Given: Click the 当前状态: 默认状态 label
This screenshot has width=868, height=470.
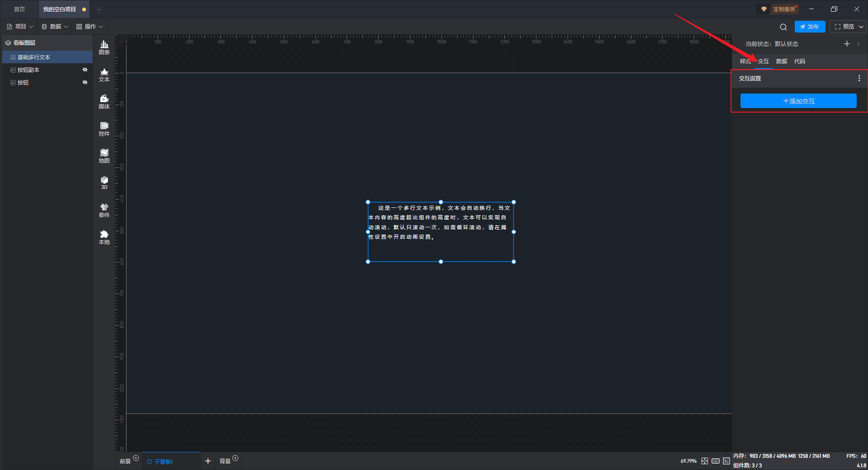Looking at the screenshot, I should (x=772, y=44).
